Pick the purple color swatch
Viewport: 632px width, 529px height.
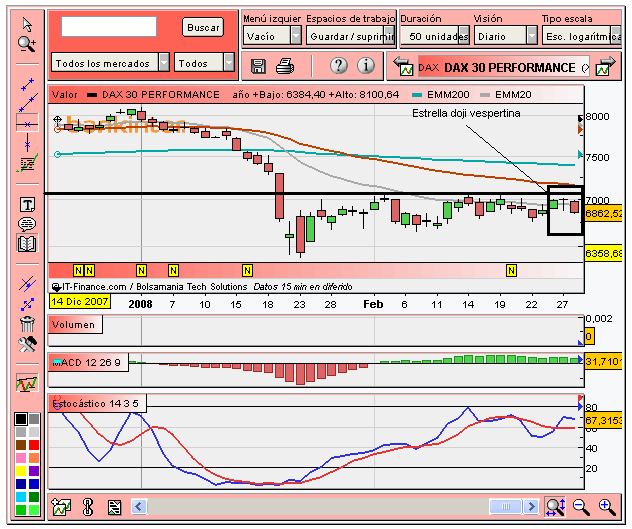coord(34,471)
